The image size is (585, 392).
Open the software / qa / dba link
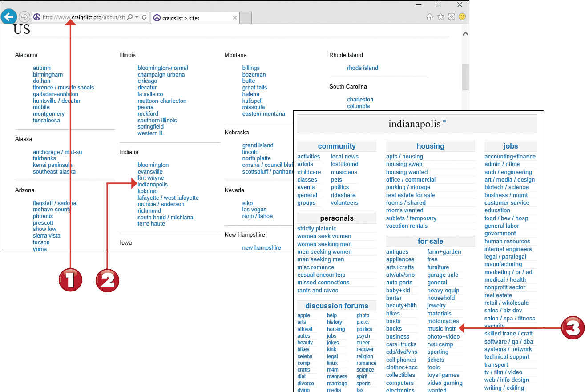click(x=508, y=342)
